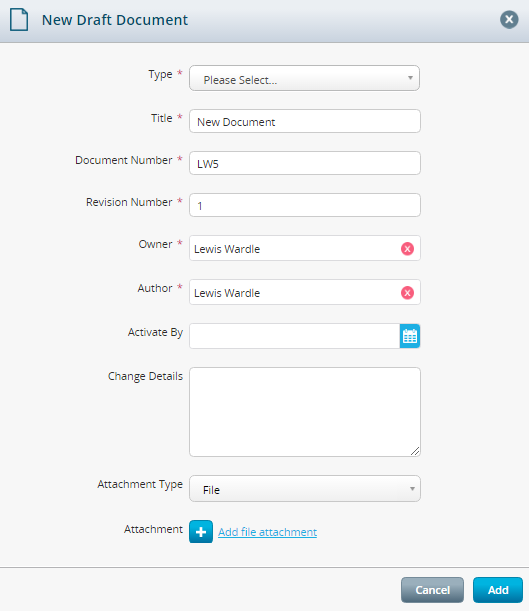The image size is (529, 611).
Task: Open the Type dropdown
Action: point(304,78)
